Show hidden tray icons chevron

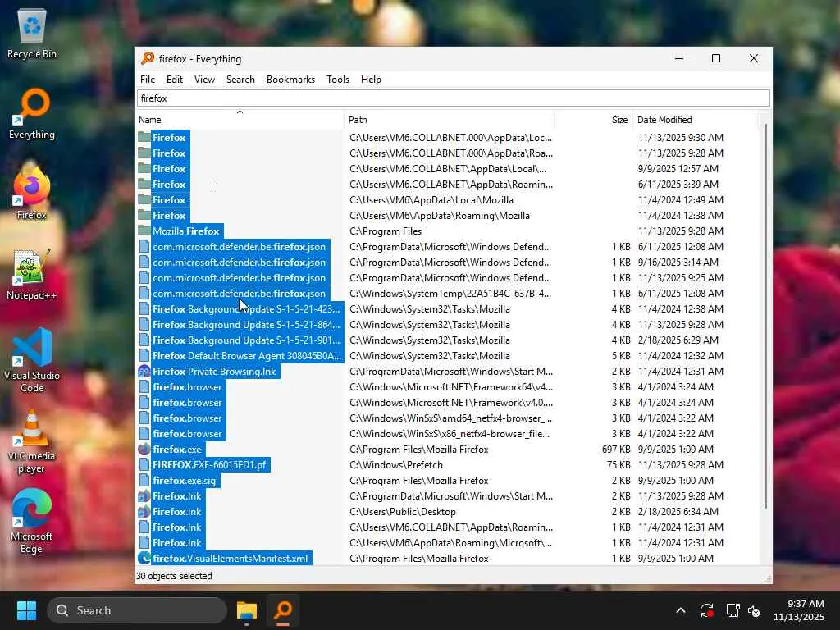coord(681,610)
